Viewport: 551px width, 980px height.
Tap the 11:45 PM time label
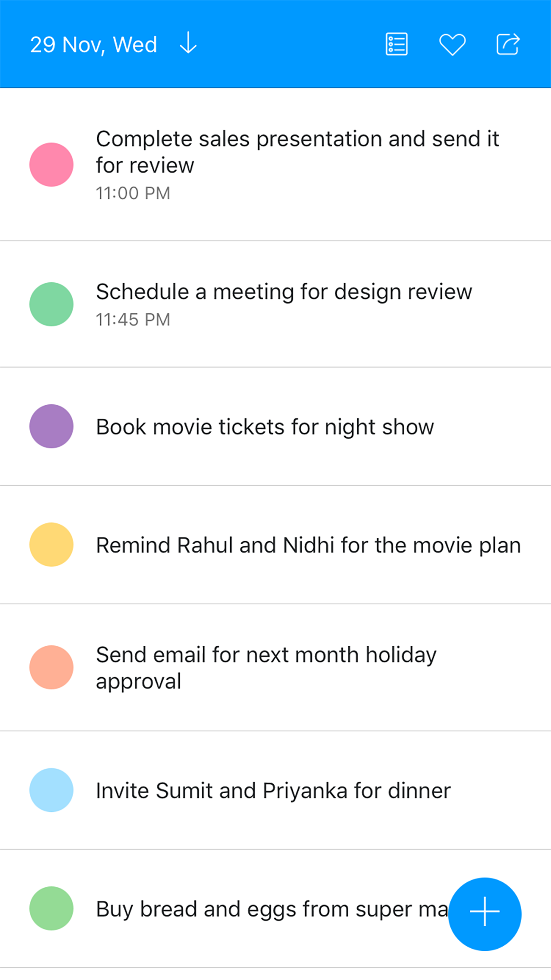pos(133,320)
